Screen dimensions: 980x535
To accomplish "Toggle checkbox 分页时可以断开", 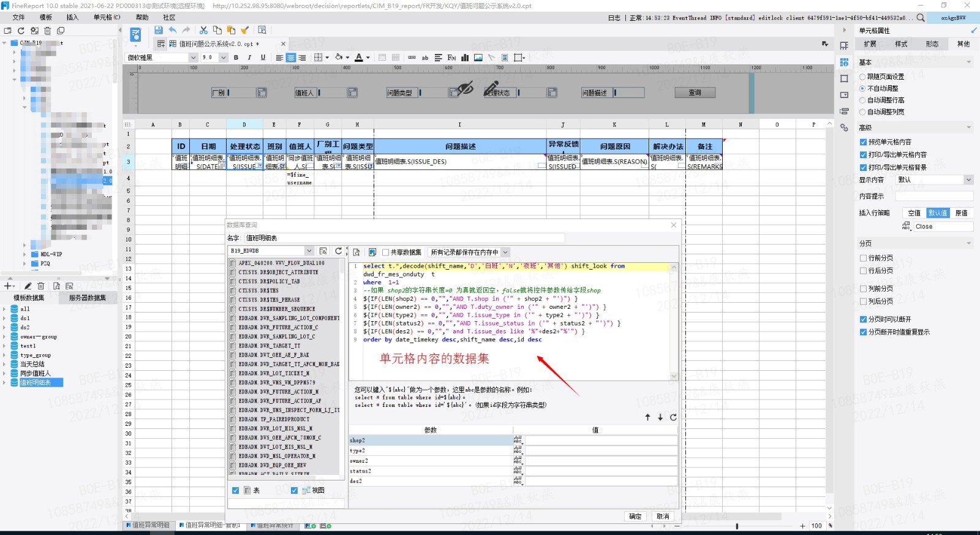I will pyautogui.click(x=863, y=319).
